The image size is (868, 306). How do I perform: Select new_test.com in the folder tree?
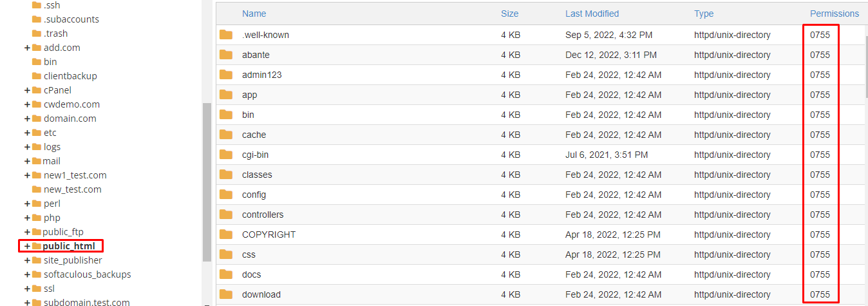pyautogui.click(x=72, y=189)
